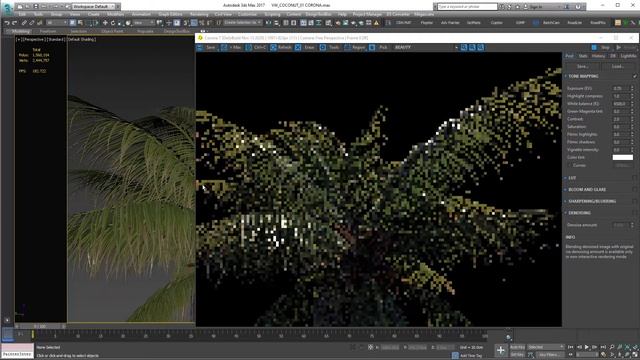640x360 pixels.
Task: Click the Exposure (EV) spinner arrows
Action: pos(632,88)
